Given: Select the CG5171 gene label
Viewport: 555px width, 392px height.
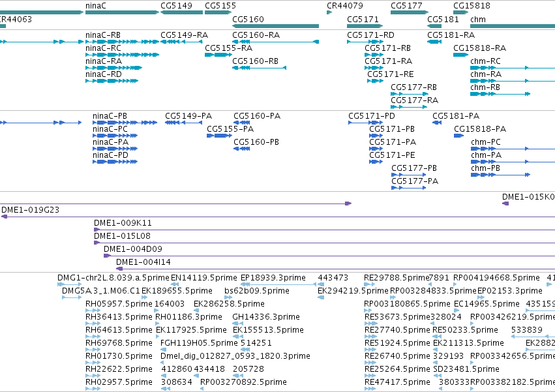Looking at the screenshot, I should pos(363,19).
